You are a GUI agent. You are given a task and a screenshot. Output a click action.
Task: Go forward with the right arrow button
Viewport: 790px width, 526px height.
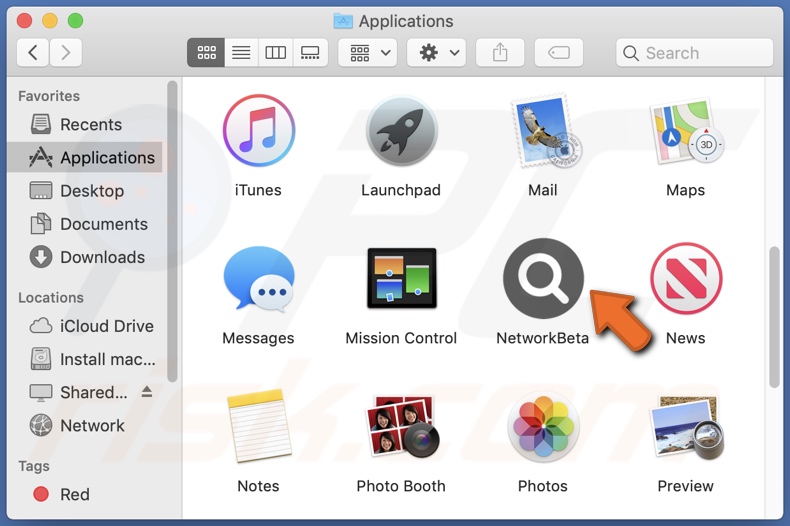[x=65, y=52]
